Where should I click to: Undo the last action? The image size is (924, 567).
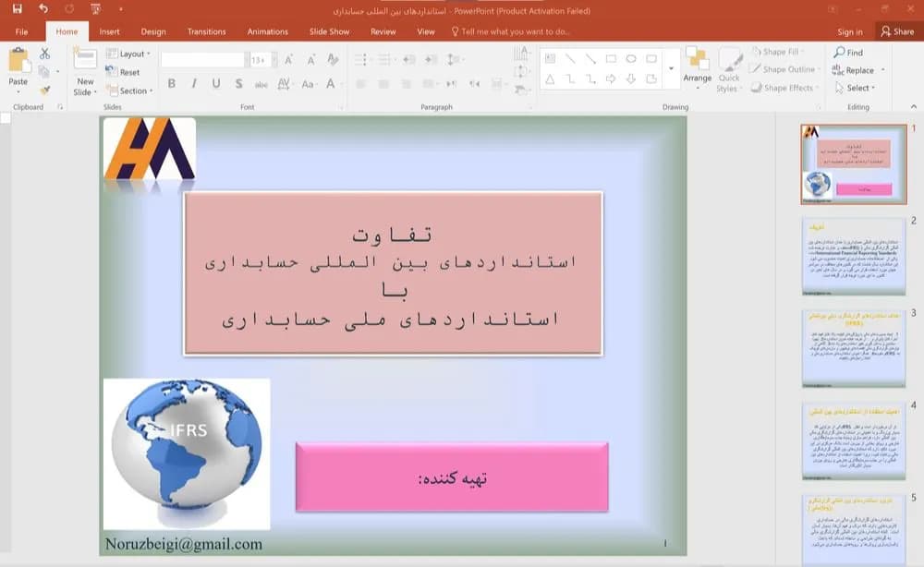pyautogui.click(x=43, y=9)
